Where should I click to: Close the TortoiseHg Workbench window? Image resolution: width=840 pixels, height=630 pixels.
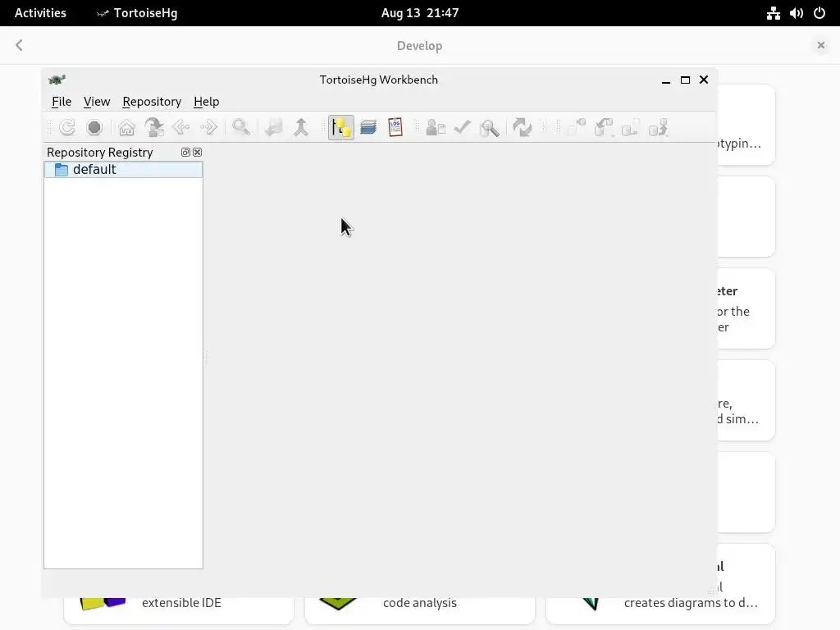704,80
